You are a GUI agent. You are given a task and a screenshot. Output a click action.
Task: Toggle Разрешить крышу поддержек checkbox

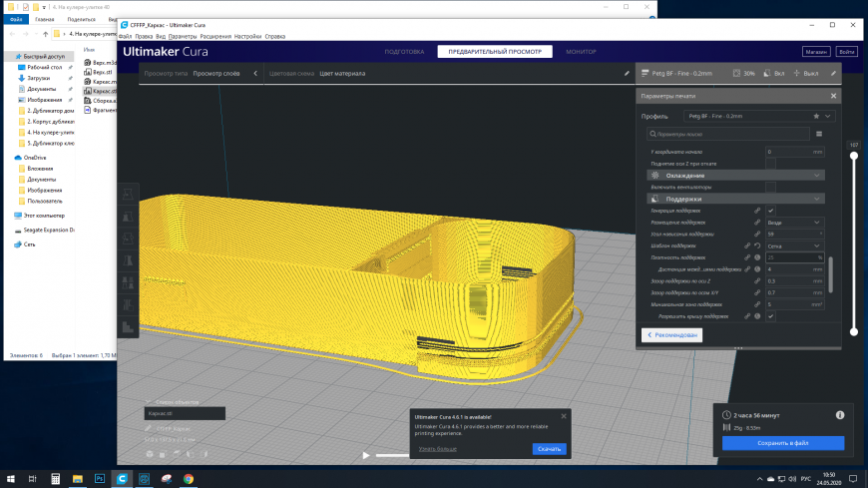coord(770,316)
